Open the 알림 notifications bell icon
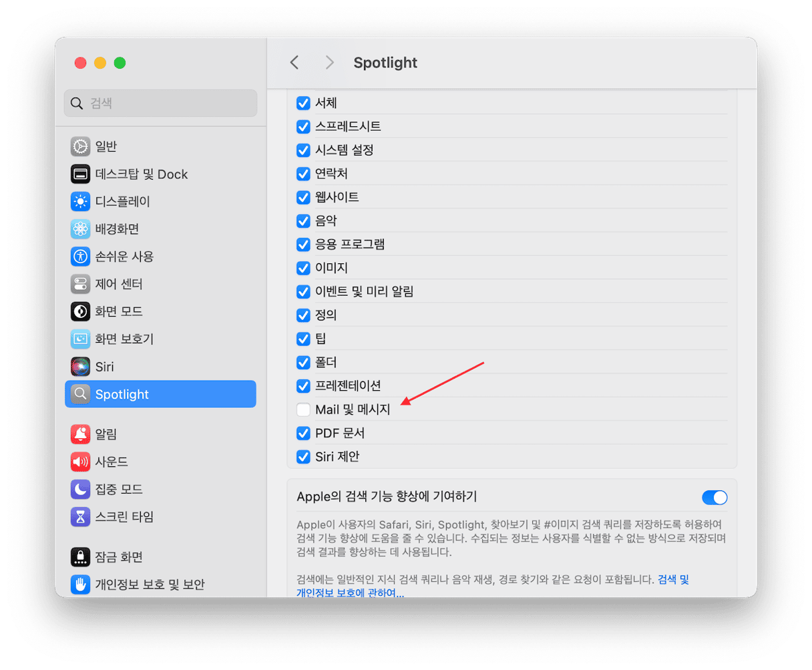Viewport: 812px width, 670px height. (80, 434)
